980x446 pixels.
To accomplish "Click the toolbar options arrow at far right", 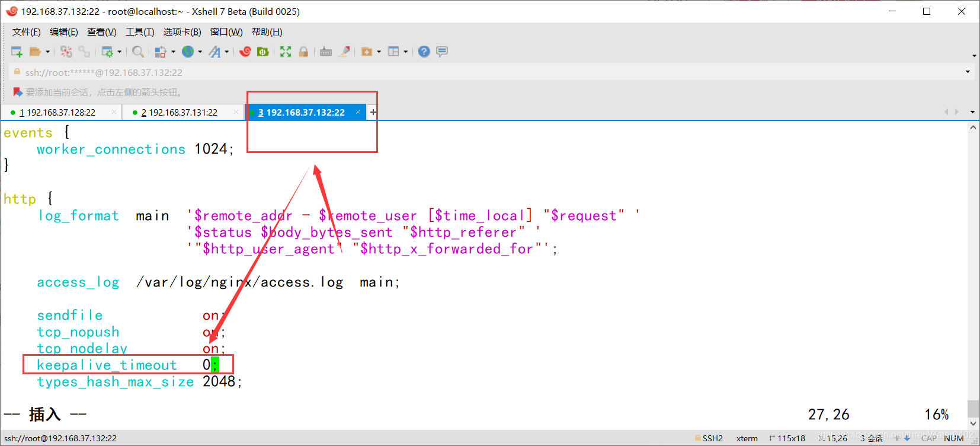I will (x=974, y=56).
